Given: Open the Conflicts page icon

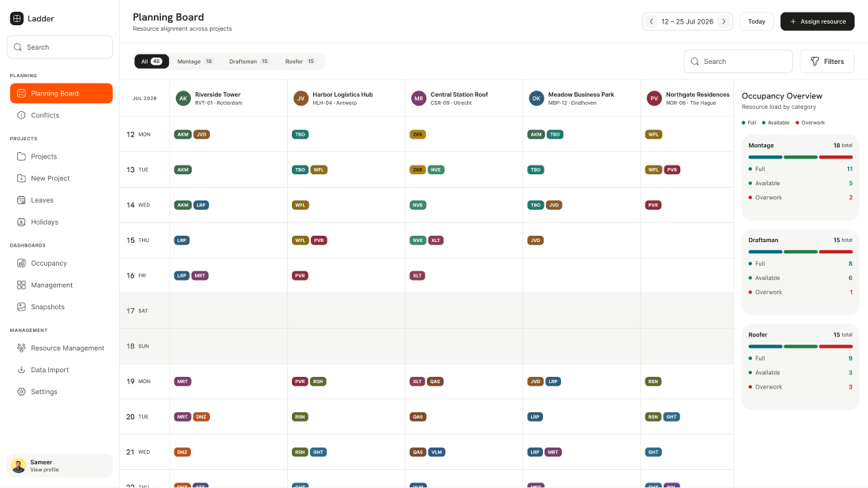Looking at the screenshot, I should coord(21,115).
